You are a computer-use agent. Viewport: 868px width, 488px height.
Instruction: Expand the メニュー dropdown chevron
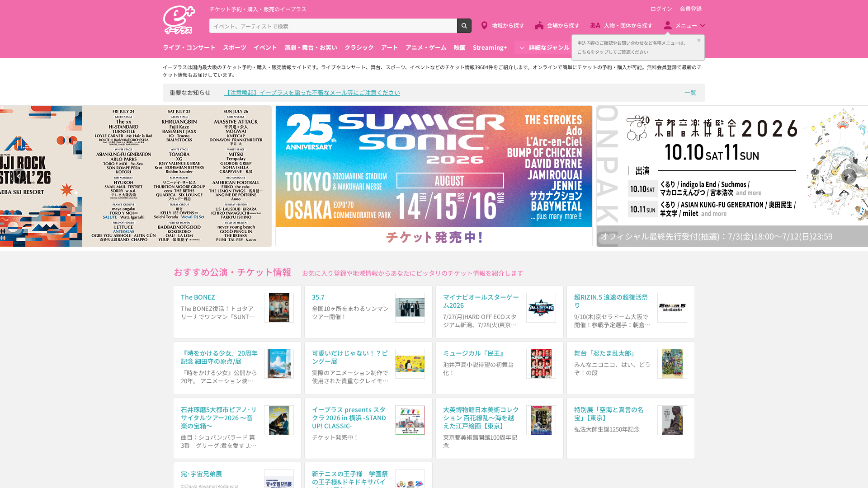pyautogui.click(x=702, y=25)
